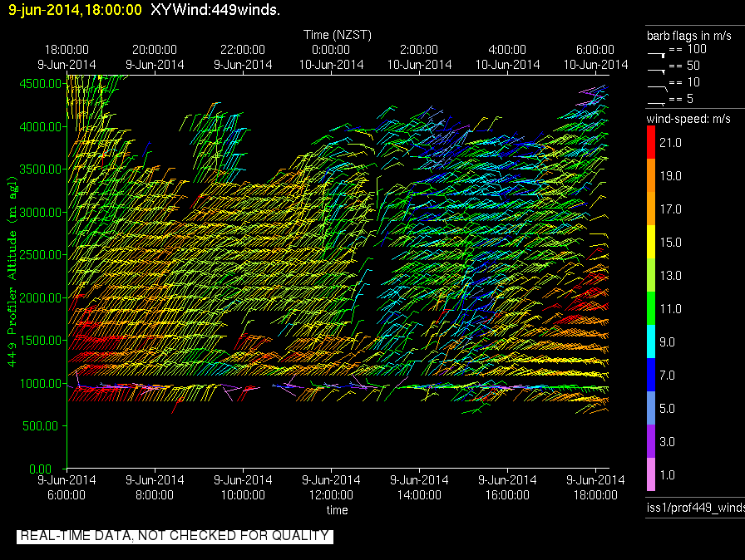Image resolution: width=745 pixels, height=560 pixels.
Task: Click the green 11.0 wind-speed color swatch
Action: [651, 308]
